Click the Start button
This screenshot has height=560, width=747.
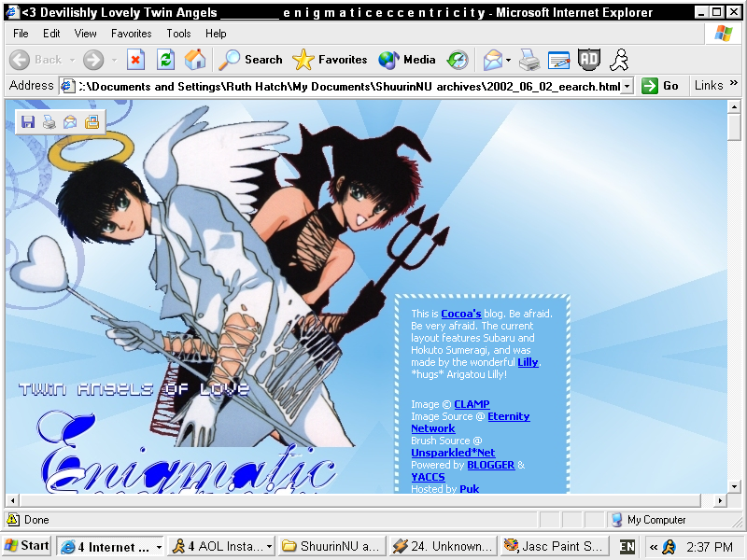click(x=27, y=546)
